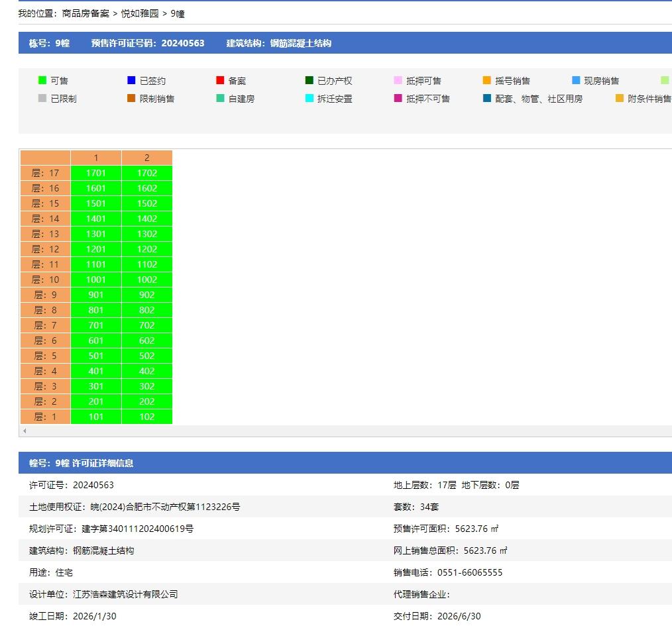
Task: Select unit 801
Action: (x=96, y=310)
